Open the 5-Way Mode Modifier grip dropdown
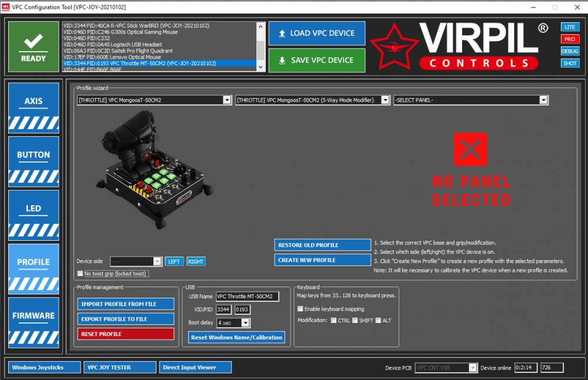 tap(312, 100)
